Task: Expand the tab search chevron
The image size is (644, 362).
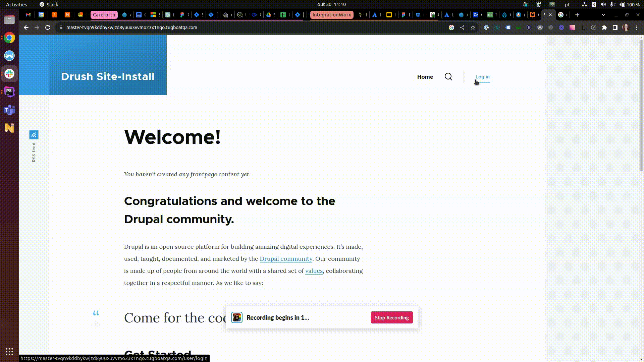Action: [x=603, y=15]
